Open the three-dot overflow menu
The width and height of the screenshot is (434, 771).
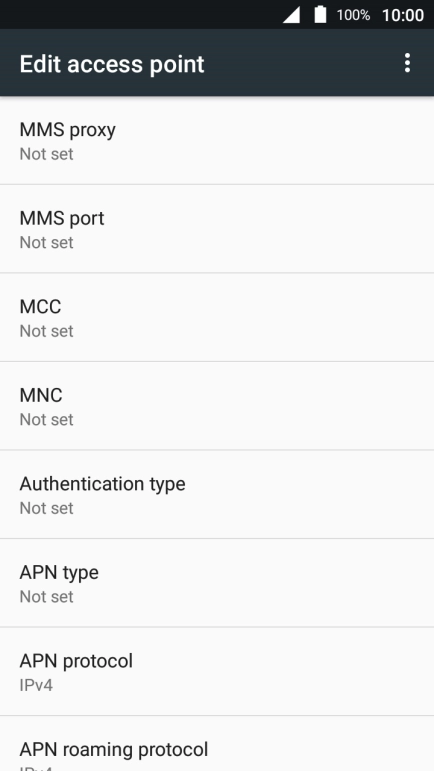point(407,63)
